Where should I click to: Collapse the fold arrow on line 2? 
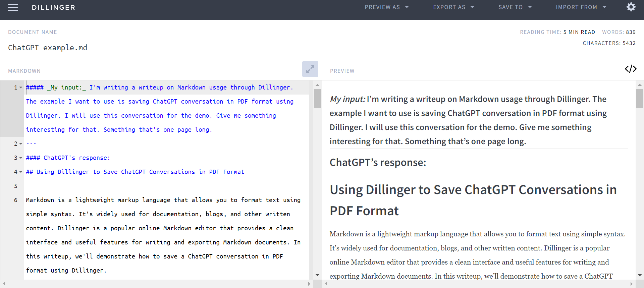pos(21,144)
